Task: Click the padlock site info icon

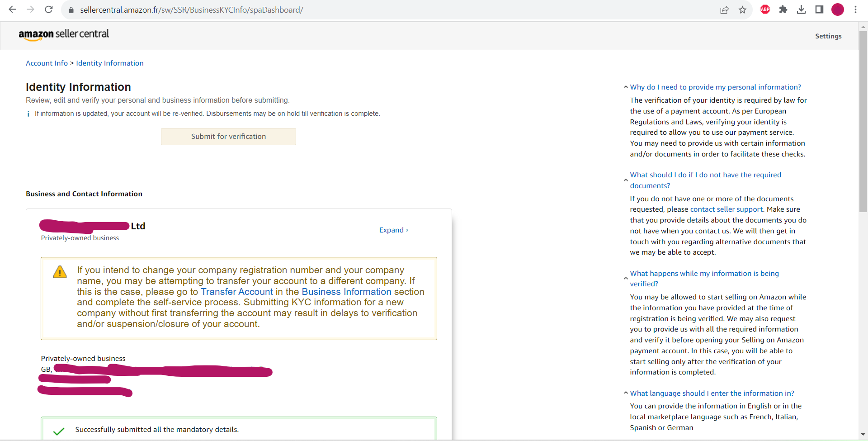Action: click(71, 10)
